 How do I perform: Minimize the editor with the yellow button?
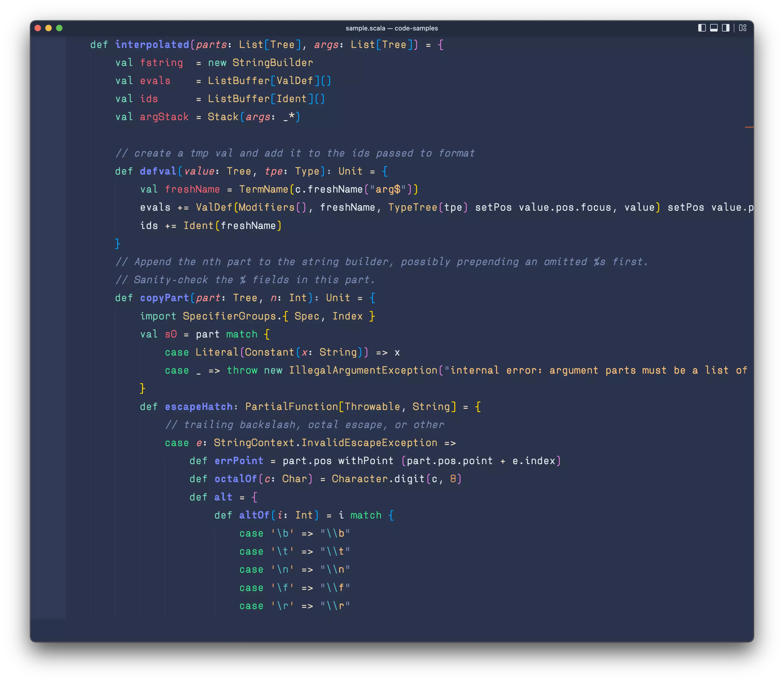pyautogui.click(x=49, y=28)
